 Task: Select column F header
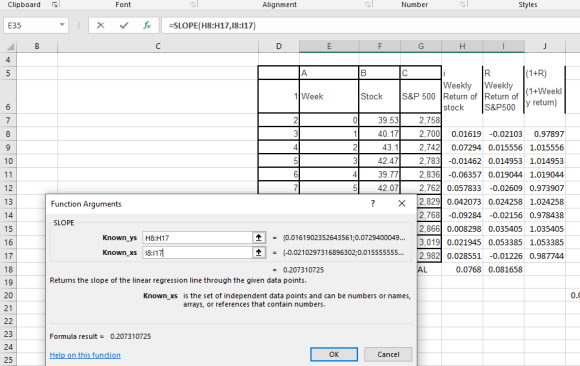[x=380, y=46]
